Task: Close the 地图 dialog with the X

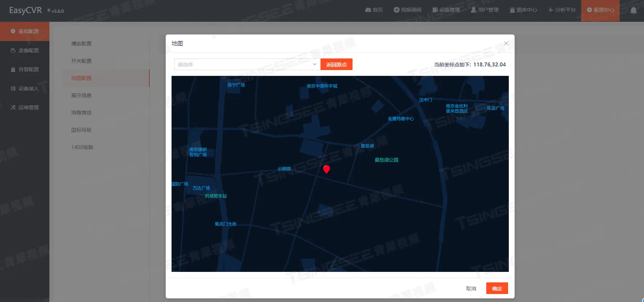Action: click(x=506, y=43)
